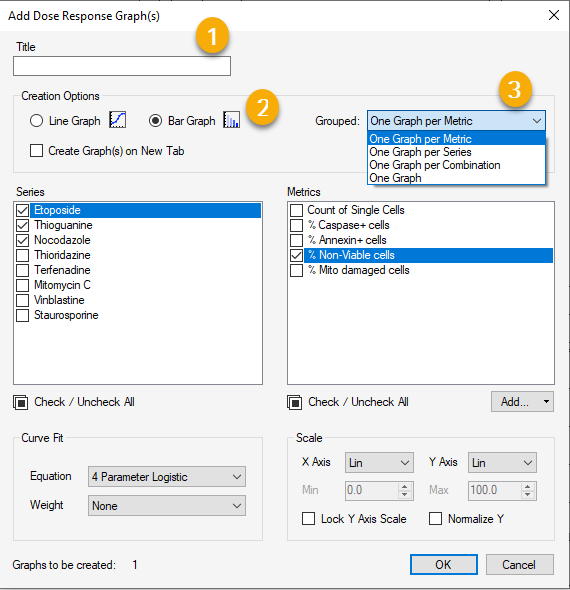
Task: Click the Add button's dropdown arrow
Action: click(x=546, y=401)
